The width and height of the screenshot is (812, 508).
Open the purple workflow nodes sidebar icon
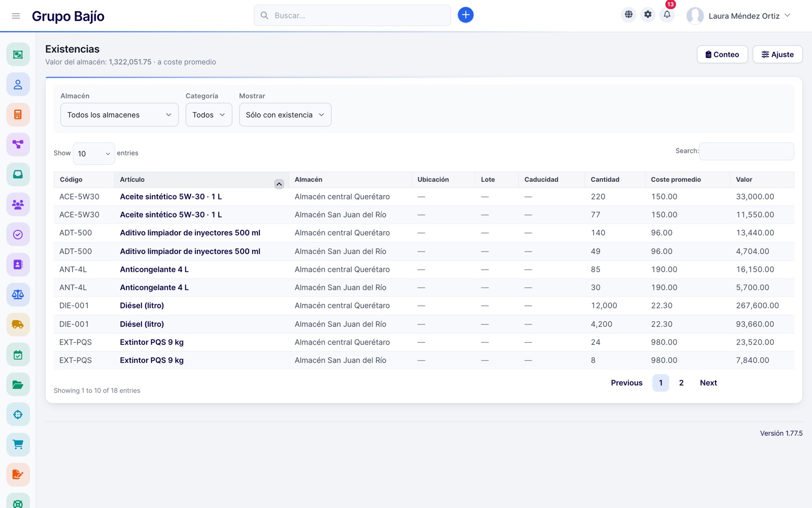[x=18, y=144]
